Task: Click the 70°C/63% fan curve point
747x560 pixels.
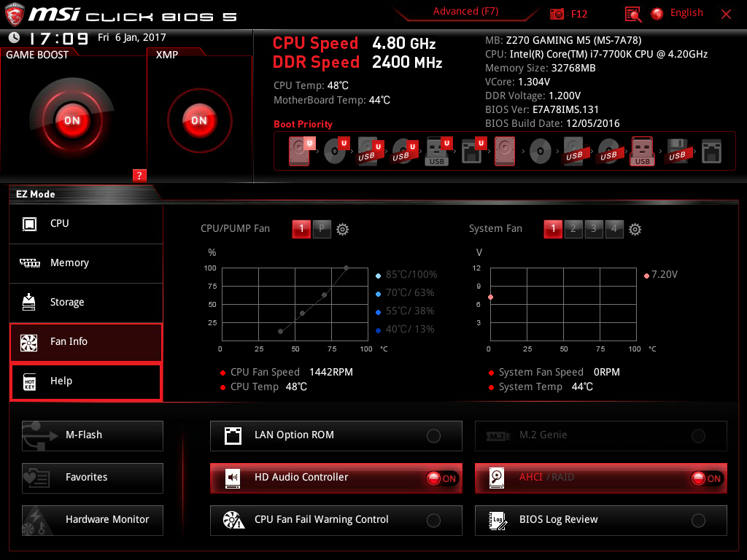Action: [x=325, y=295]
